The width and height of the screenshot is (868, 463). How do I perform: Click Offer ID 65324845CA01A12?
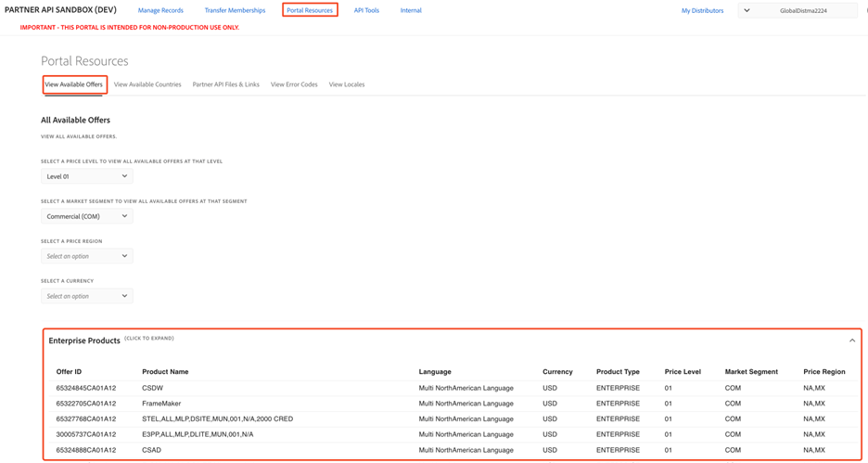pos(86,388)
